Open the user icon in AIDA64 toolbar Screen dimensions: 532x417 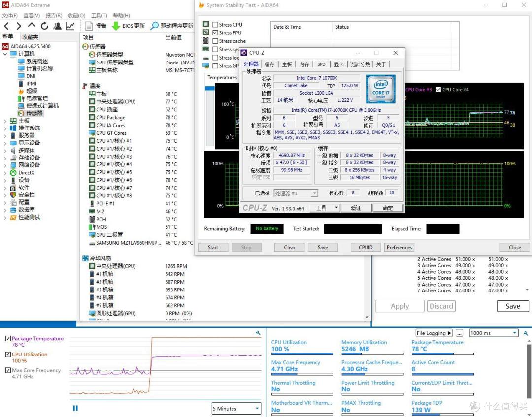point(57,26)
